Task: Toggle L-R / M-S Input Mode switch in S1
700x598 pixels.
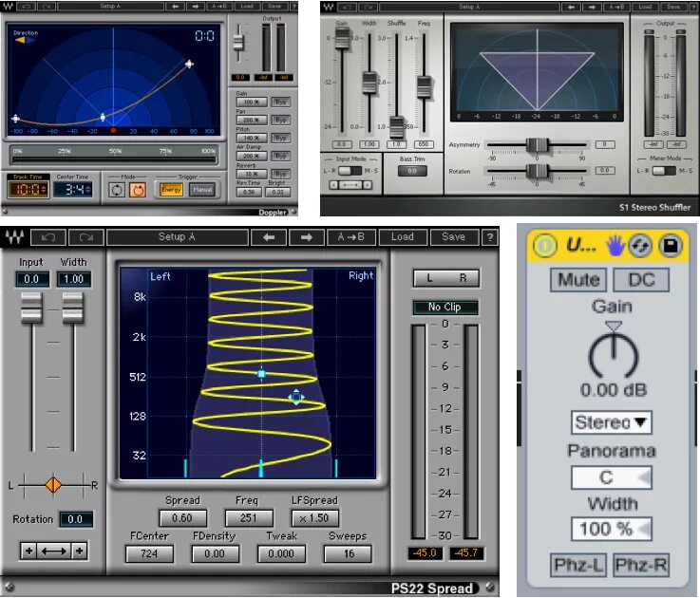Action: [350, 171]
